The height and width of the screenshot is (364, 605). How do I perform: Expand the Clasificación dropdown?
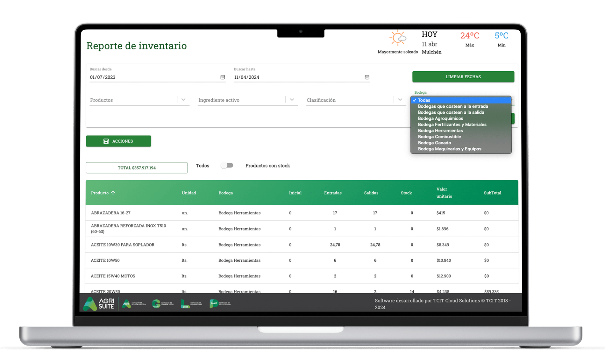tap(400, 100)
